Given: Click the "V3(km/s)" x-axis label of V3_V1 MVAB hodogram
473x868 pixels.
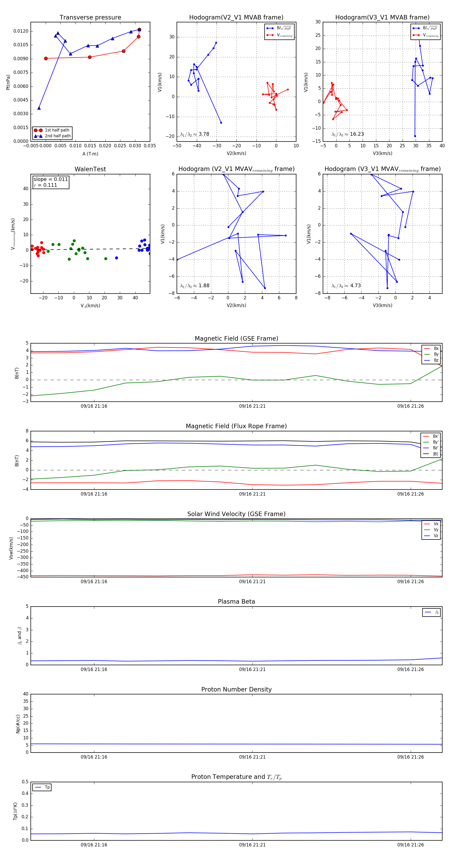Looking at the screenshot, I should click(382, 154).
